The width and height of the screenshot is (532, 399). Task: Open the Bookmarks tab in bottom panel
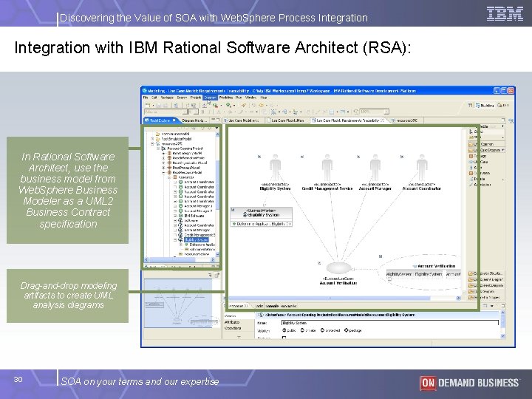287,306
